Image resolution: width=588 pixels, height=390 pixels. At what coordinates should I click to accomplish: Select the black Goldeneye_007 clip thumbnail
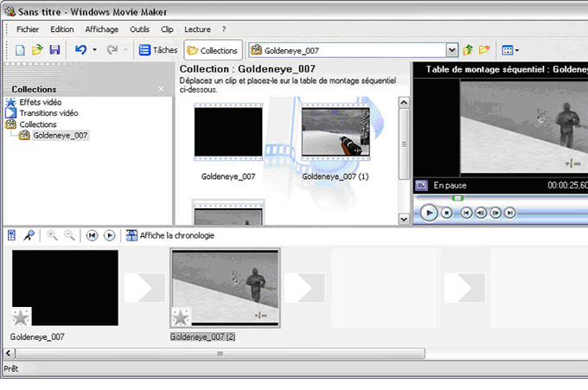228,132
